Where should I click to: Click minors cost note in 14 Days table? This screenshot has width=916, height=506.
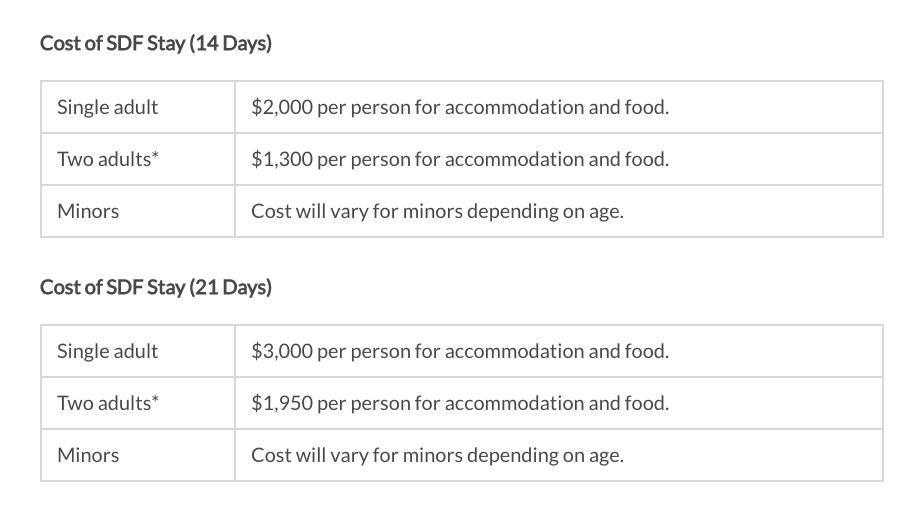pyautogui.click(x=437, y=211)
